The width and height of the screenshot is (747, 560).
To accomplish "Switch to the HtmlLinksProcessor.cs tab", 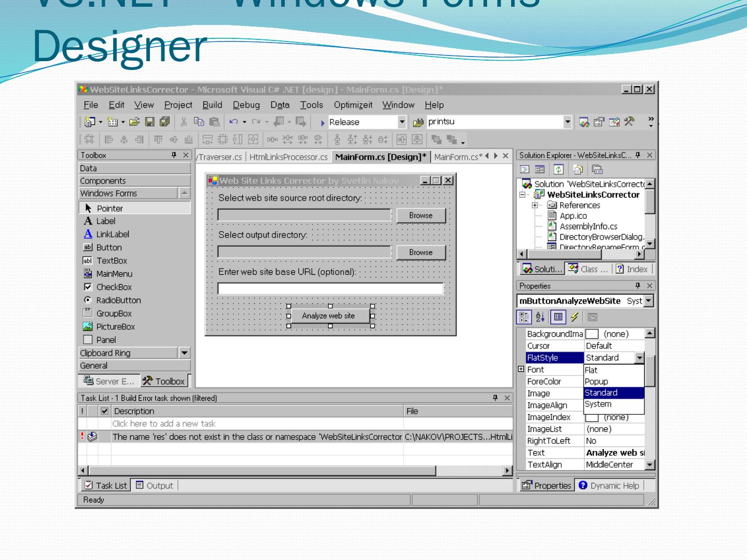I will 288,157.
